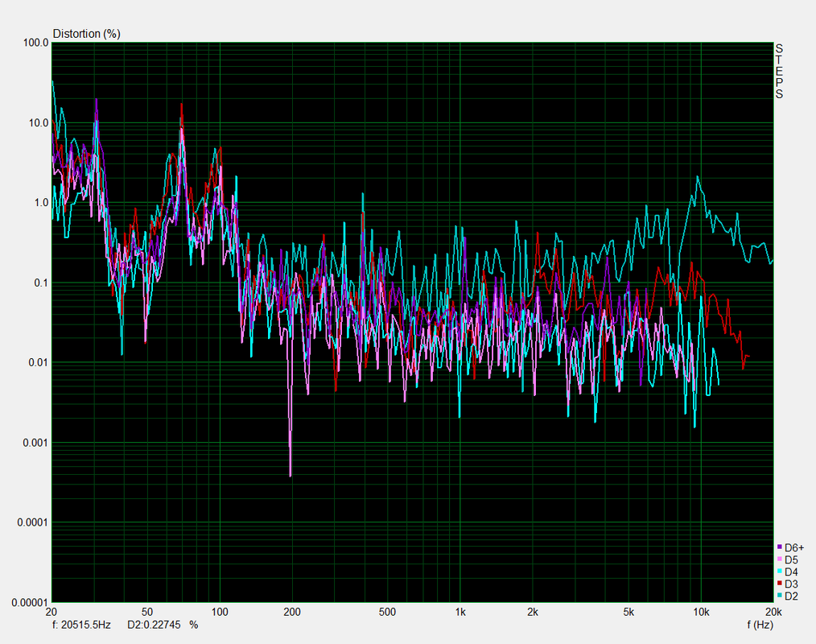Click the Distortion (%) axis title

tap(86, 34)
